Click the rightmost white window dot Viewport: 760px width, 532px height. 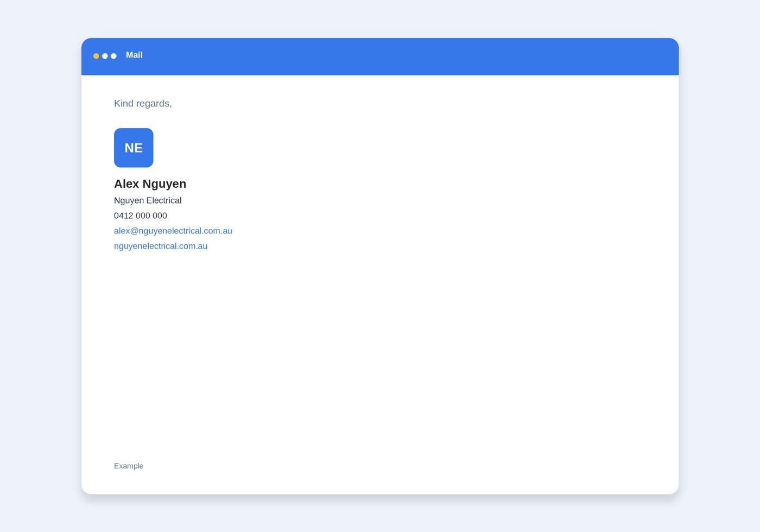pyautogui.click(x=113, y=56)
